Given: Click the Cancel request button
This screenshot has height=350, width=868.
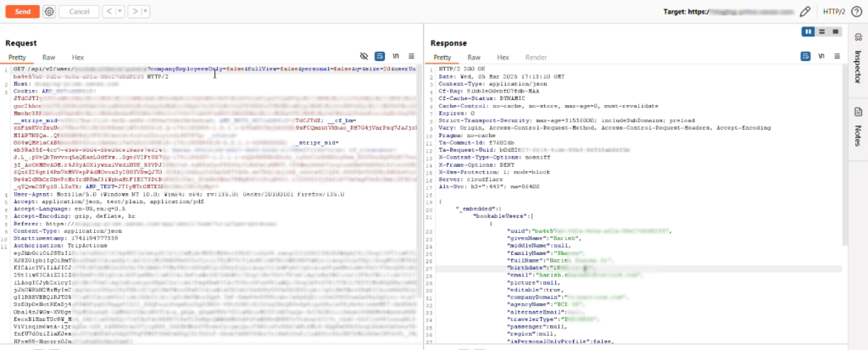Looking at the screenshot, I should 77,12.
